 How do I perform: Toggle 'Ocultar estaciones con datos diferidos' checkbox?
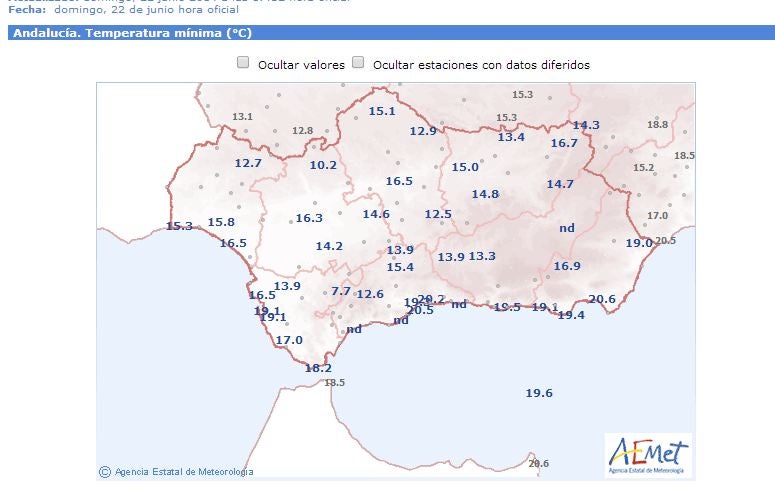[358, 63]
